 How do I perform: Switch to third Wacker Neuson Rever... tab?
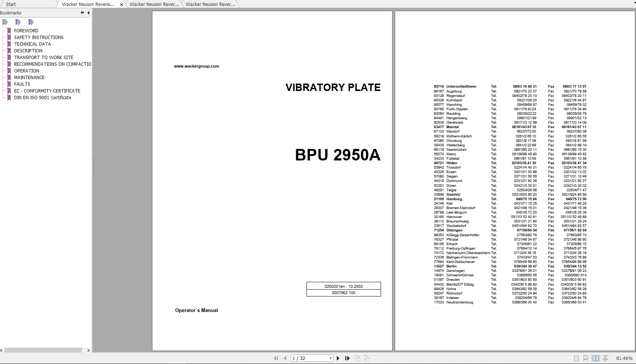[210, 4]
